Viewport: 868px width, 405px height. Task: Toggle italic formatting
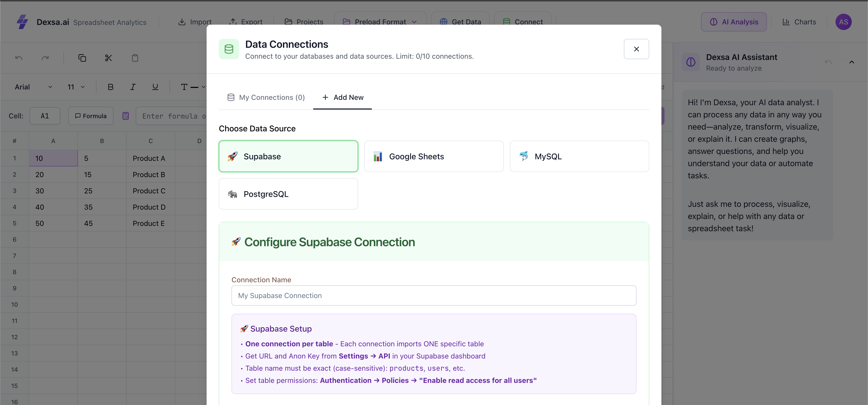click(x=133, y=87)
